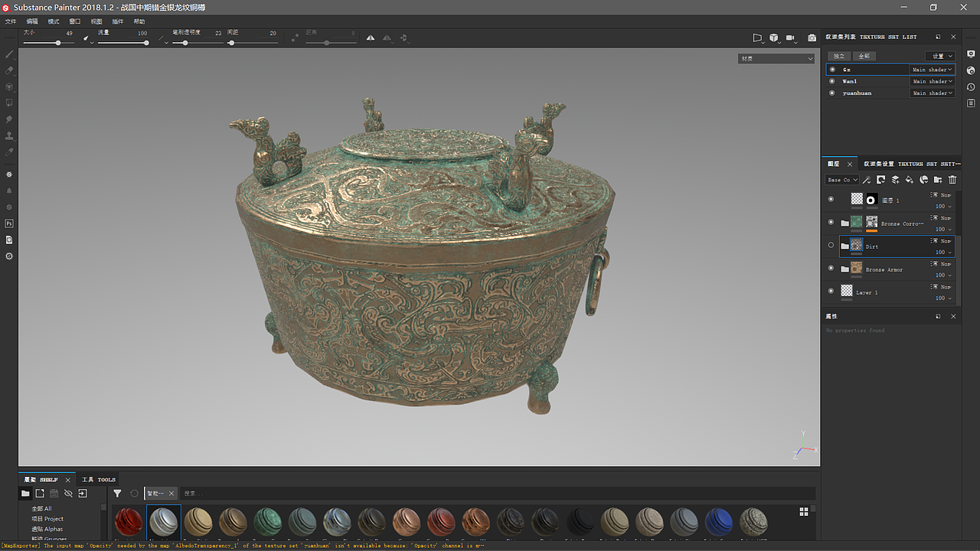The width and height of the screenshot is (980, 551).
Task: Click the shelf filter funnel icon
Action: [117, 494]
